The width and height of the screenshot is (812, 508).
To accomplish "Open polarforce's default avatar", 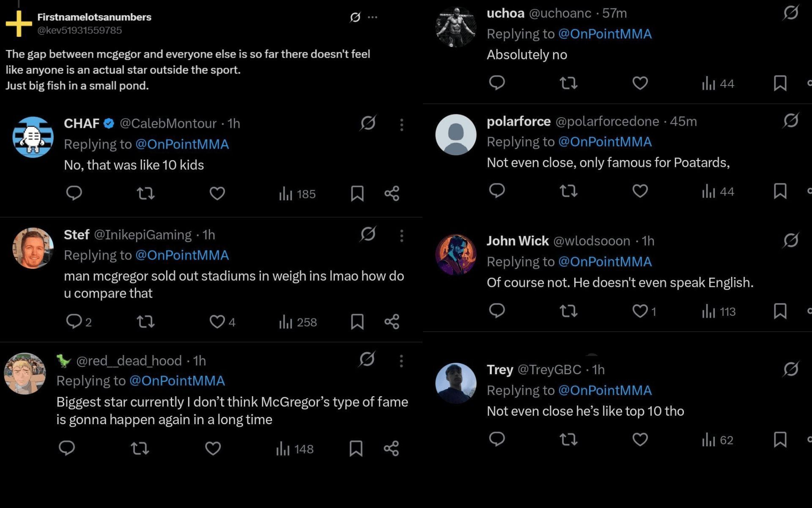I will pos(456,135).
